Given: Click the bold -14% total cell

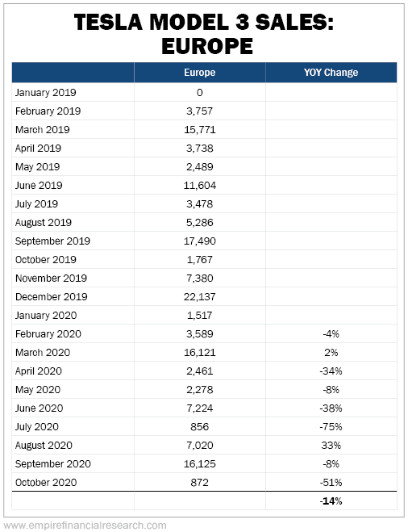Looking at the screenshot, I should tap(331, 501).
